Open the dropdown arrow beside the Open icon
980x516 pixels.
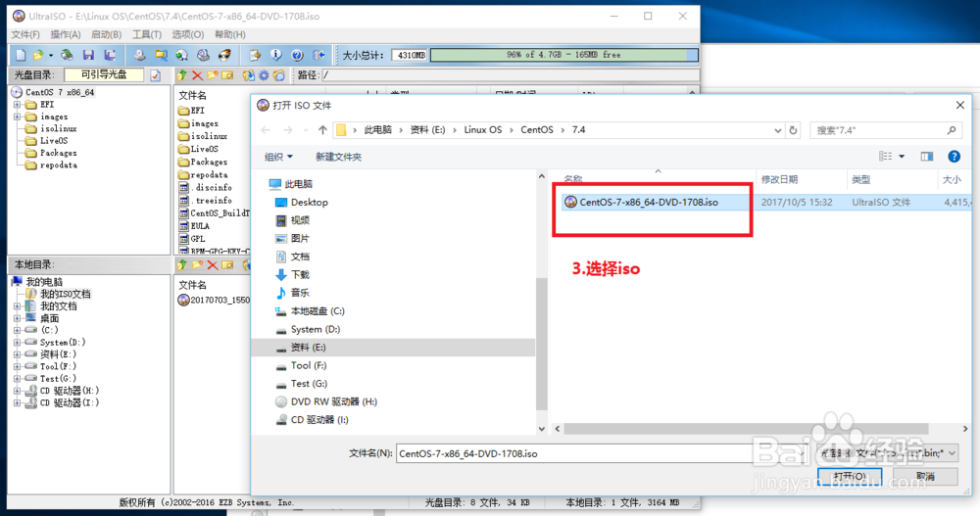coord(51,55)
